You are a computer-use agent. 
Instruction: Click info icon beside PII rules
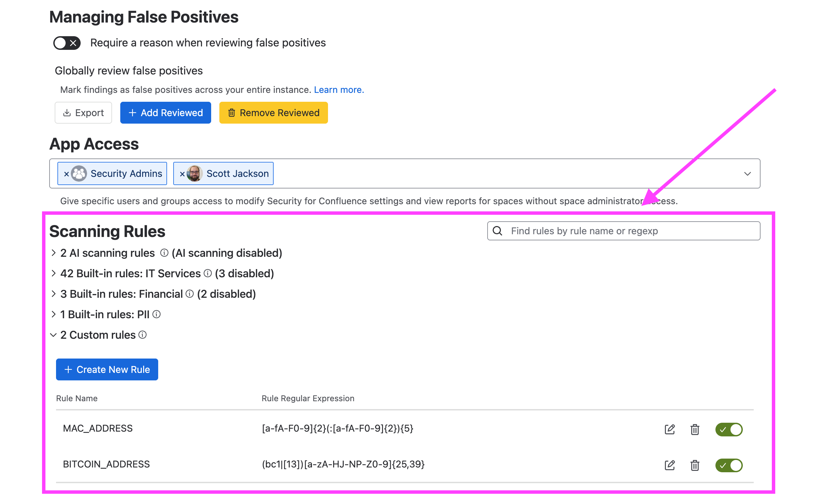[x=156, y=314]
